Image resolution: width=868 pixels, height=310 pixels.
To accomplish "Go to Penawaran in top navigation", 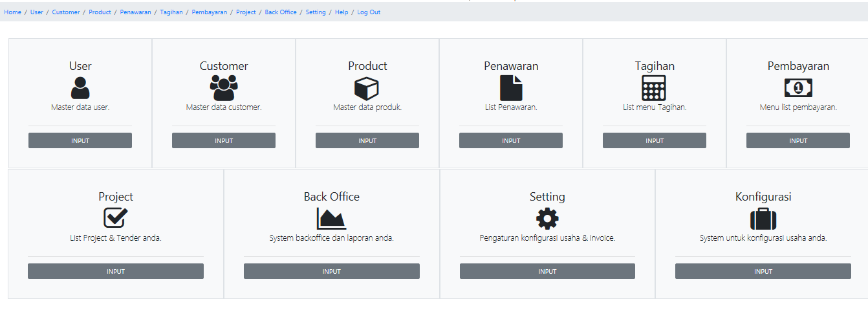I will 135,12.
